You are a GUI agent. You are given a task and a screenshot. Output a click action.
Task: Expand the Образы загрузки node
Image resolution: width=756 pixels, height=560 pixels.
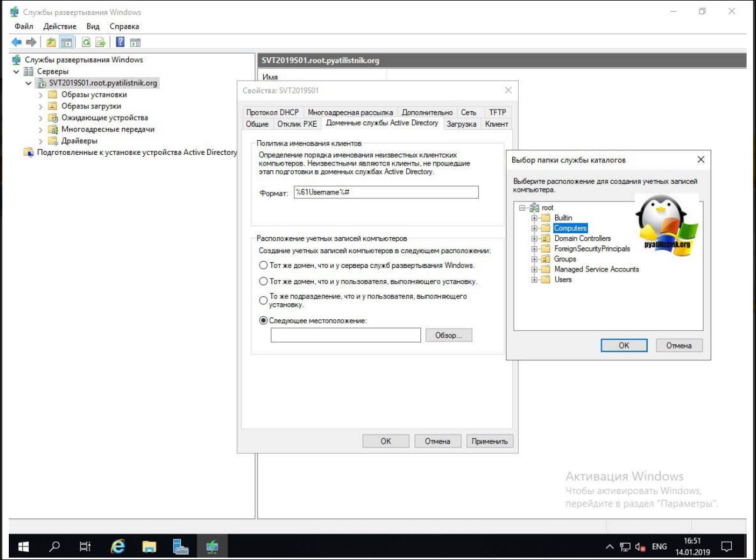click(x=41, y=107)
